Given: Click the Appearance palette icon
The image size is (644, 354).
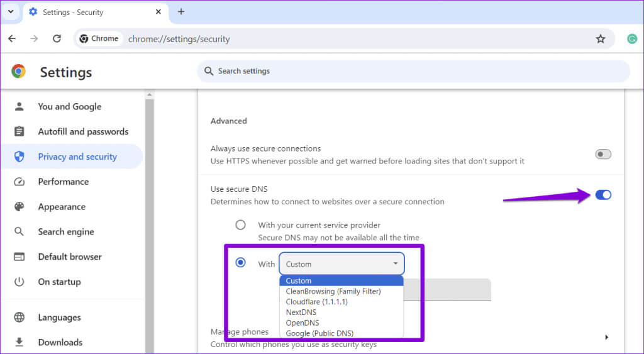Looking at the screenshot, I should [x=19, y=207].
